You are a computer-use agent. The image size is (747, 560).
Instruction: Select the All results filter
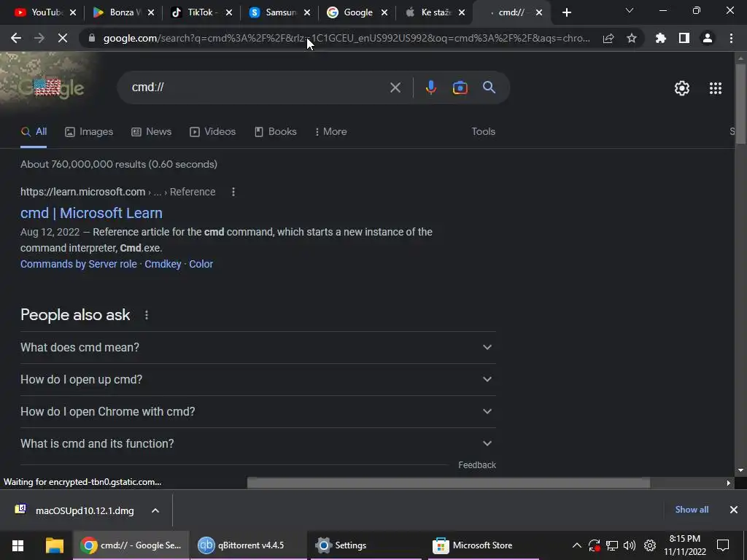[34, 132]
